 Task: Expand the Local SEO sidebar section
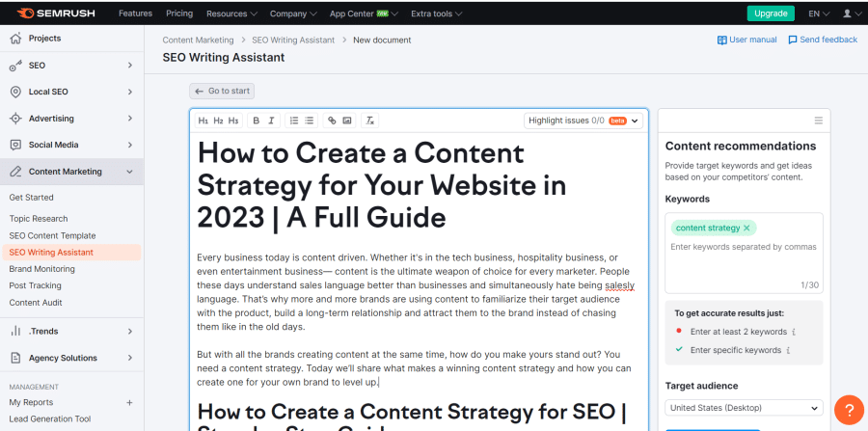tap(129, 92)
